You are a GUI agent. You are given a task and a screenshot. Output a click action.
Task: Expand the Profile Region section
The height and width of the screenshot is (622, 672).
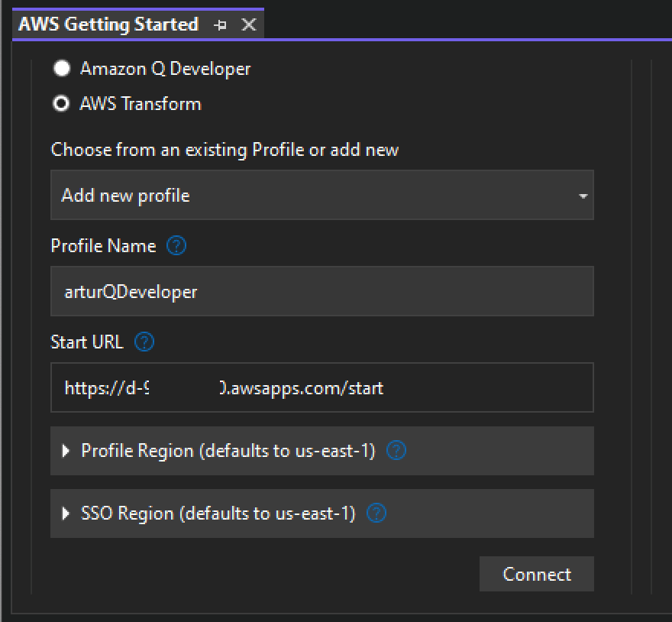pyautogui.click(x=65, y=451)
